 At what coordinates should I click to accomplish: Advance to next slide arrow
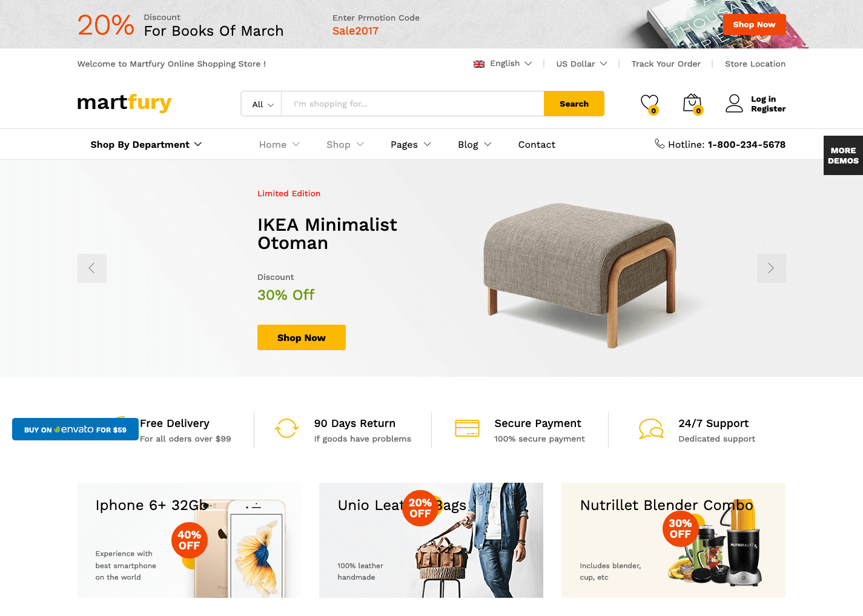[x=771, y=268]
